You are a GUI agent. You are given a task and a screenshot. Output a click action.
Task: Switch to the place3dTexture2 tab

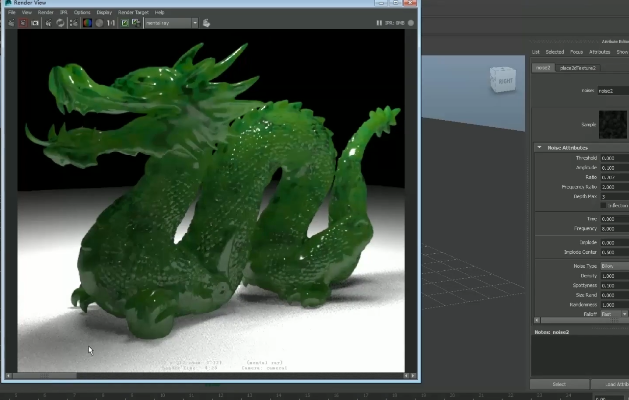point(579,68)
